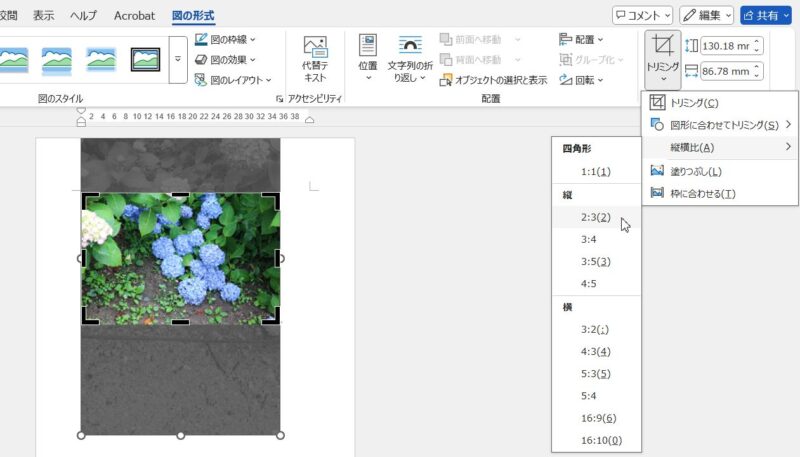This screenshot has width=800, height=457.
Task: Click the image height input field
Action: point(725,46)
